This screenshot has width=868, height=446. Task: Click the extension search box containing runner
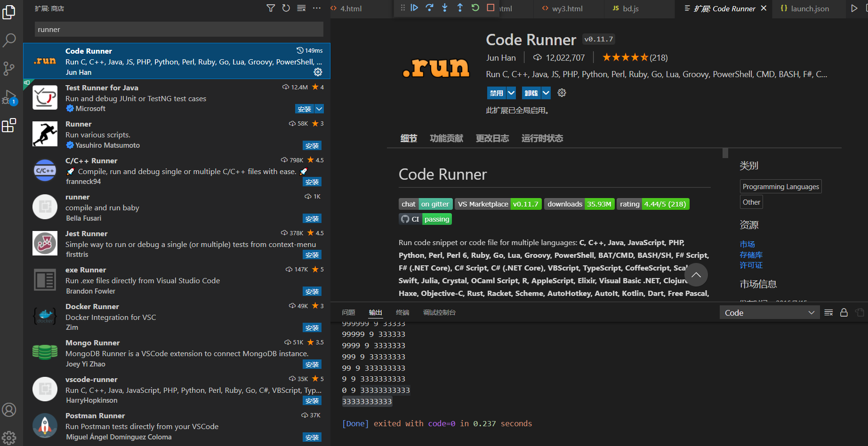coord(179,29)
